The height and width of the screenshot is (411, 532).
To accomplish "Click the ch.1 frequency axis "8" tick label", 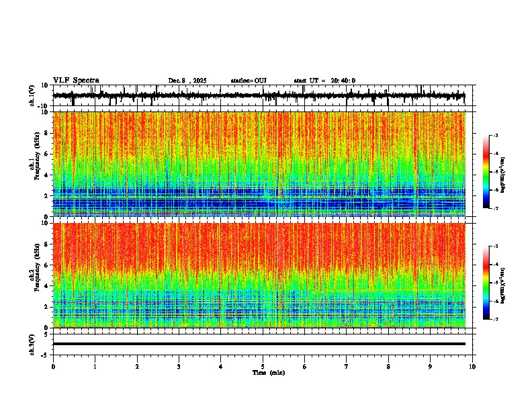I will 47,133.
